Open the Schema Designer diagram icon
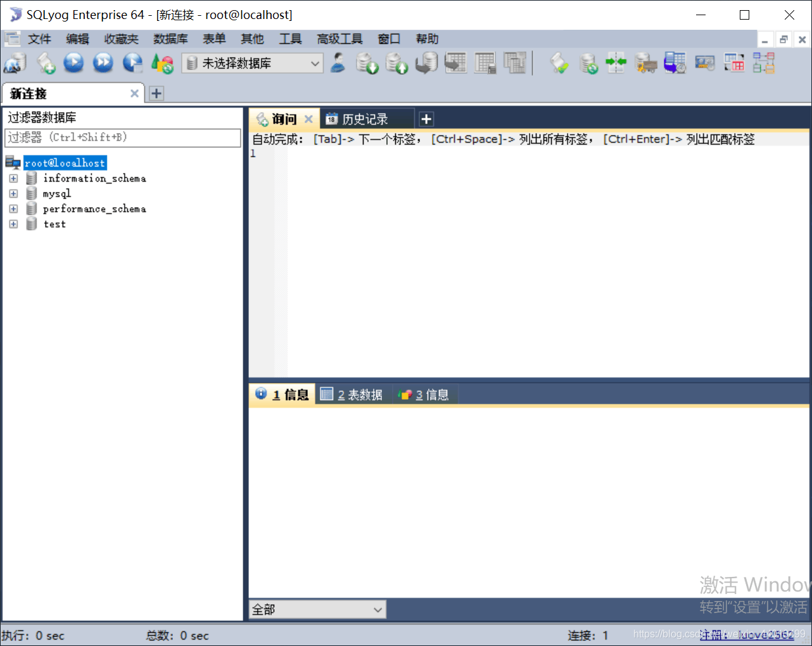 coord(764,63)
